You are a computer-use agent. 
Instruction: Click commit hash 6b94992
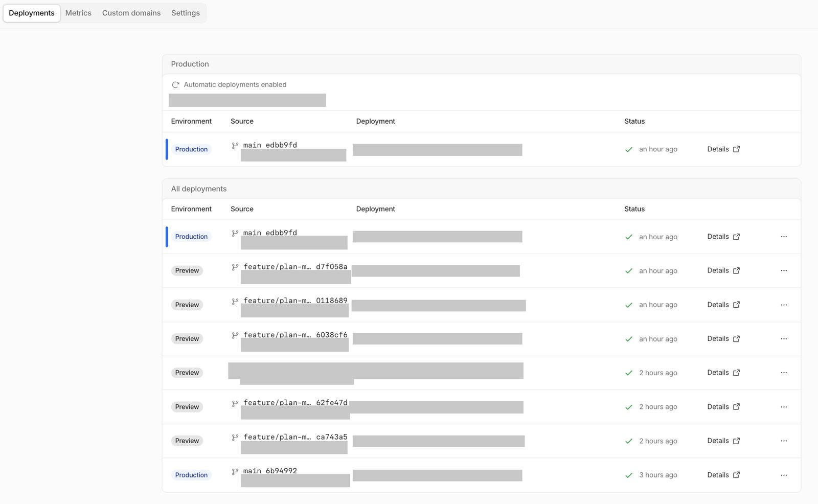click(281, 471)
